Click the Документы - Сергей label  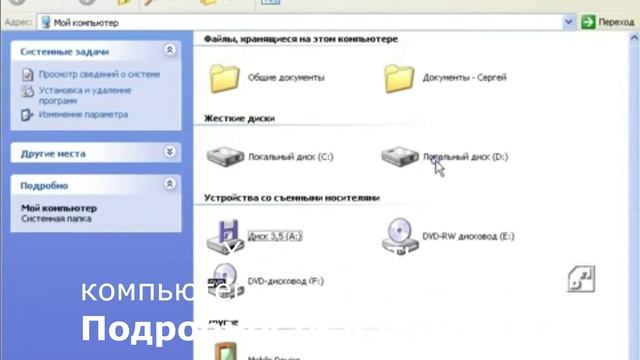coord(464,78)
